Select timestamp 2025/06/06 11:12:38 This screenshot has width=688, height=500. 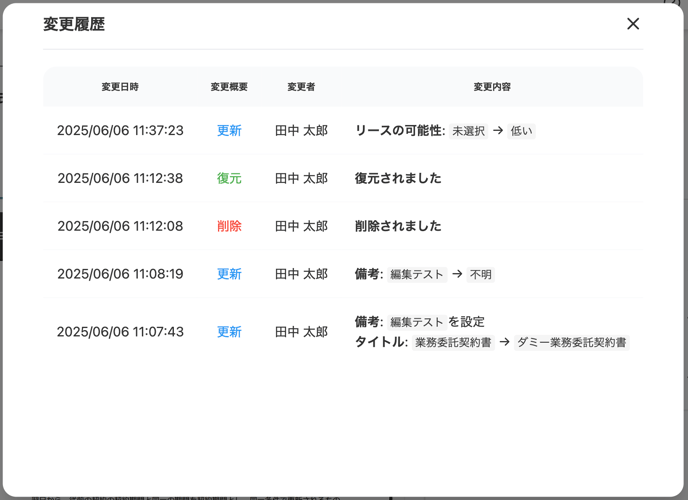point(120,179)
